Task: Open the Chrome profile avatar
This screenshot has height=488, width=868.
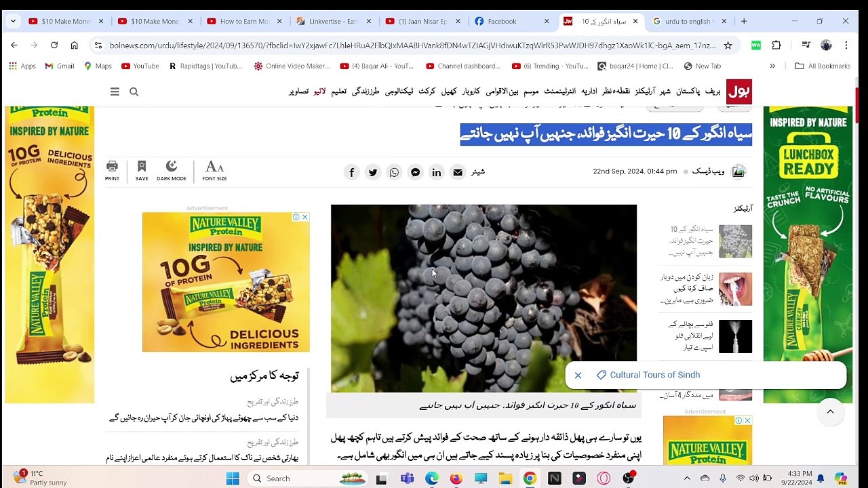Action: 826,45
